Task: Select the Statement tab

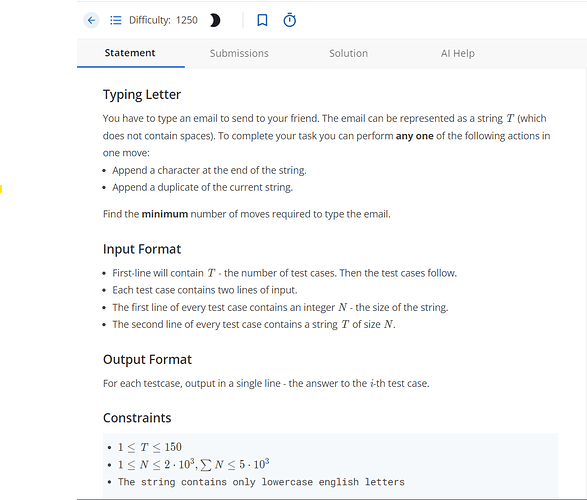Action: click(x=130, y=53)
